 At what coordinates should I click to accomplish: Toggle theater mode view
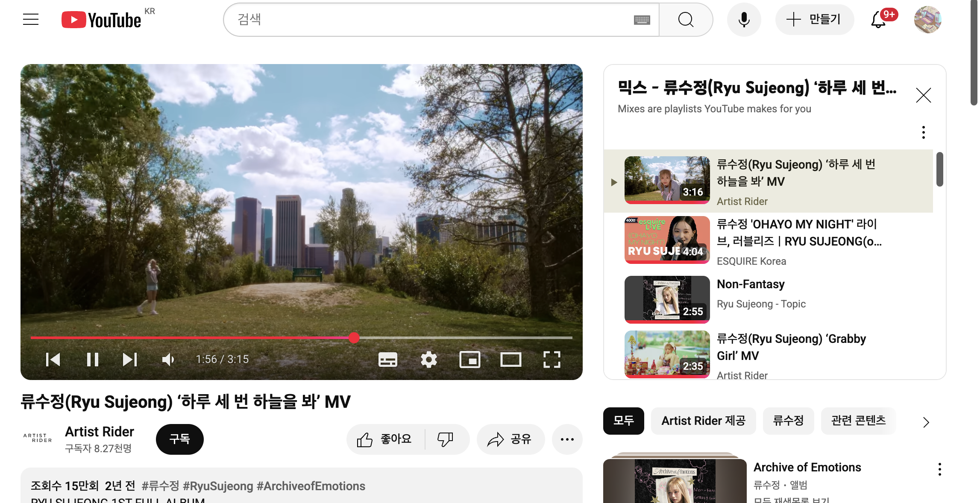click(511, 360)
